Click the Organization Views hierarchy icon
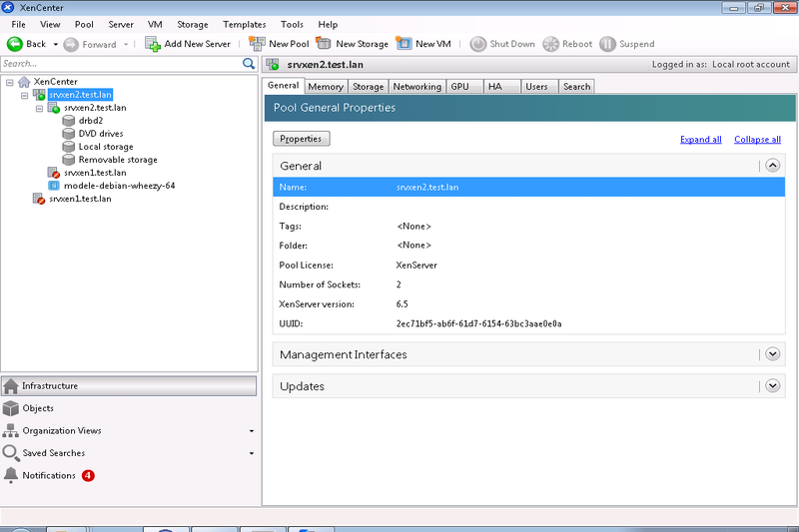799x532 pixels. 11,431
